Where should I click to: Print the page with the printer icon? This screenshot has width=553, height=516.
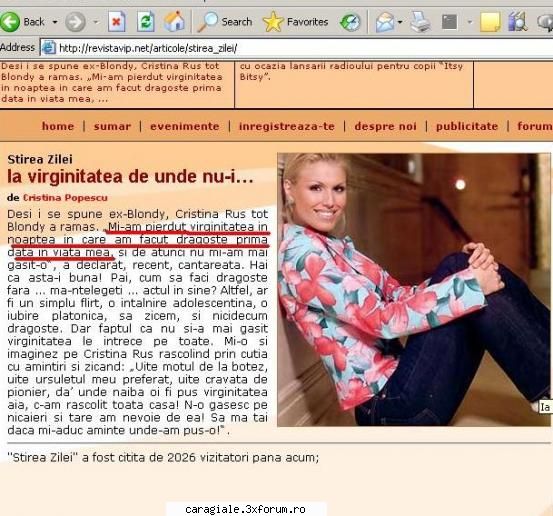pos(420,22)
